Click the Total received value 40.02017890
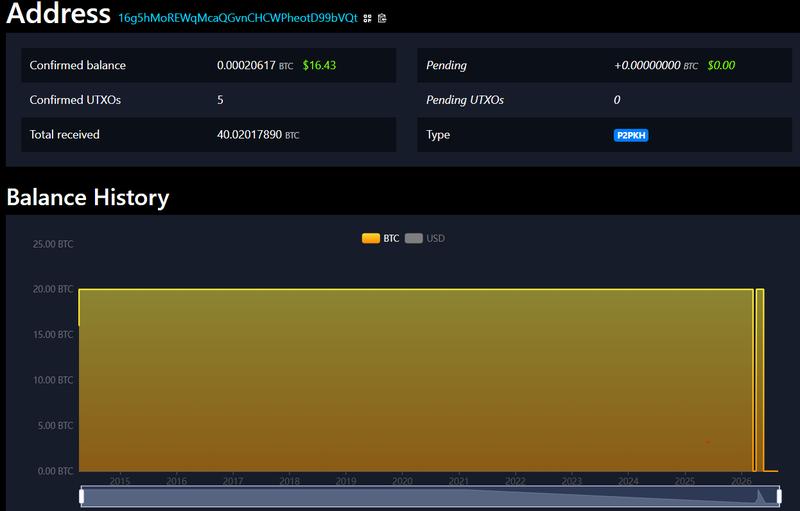The image size is (800, 511). (x=249, y=135)
